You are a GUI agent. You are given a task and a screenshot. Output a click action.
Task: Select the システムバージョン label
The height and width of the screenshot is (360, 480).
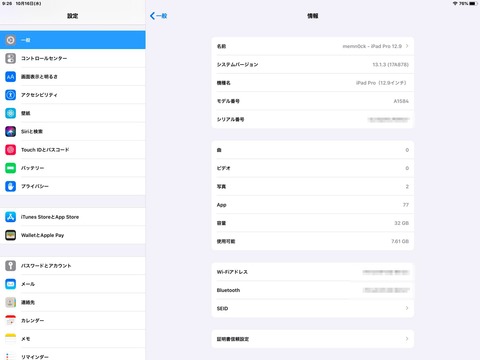(x=237, y=64)
